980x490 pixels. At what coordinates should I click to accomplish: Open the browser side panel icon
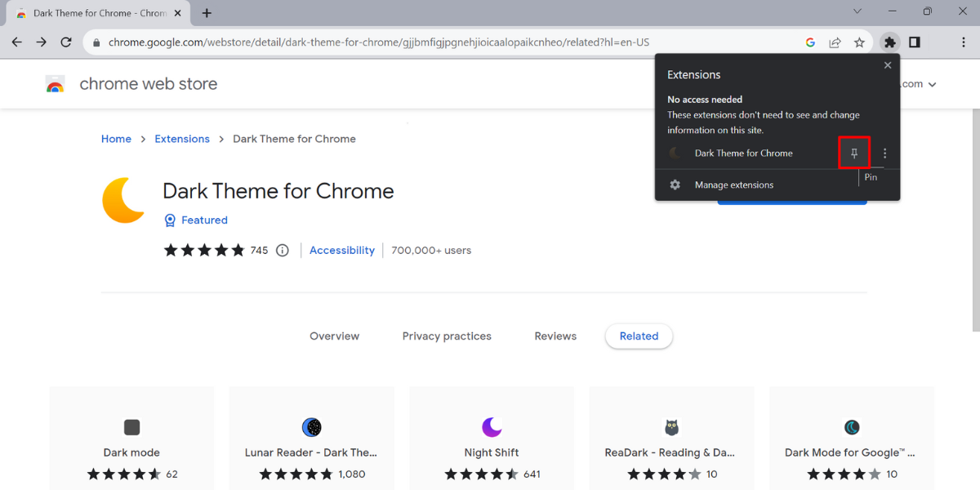point(915,42)
